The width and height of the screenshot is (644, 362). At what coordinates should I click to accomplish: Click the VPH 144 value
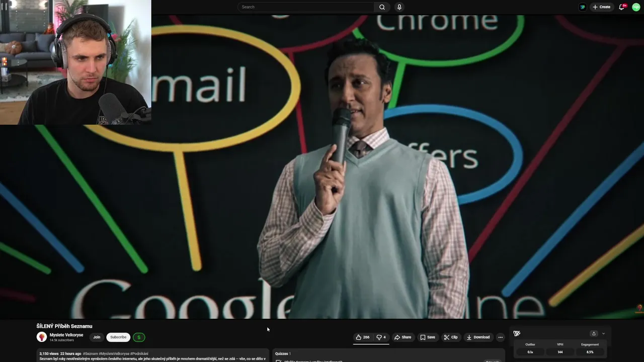coord(560,352)
